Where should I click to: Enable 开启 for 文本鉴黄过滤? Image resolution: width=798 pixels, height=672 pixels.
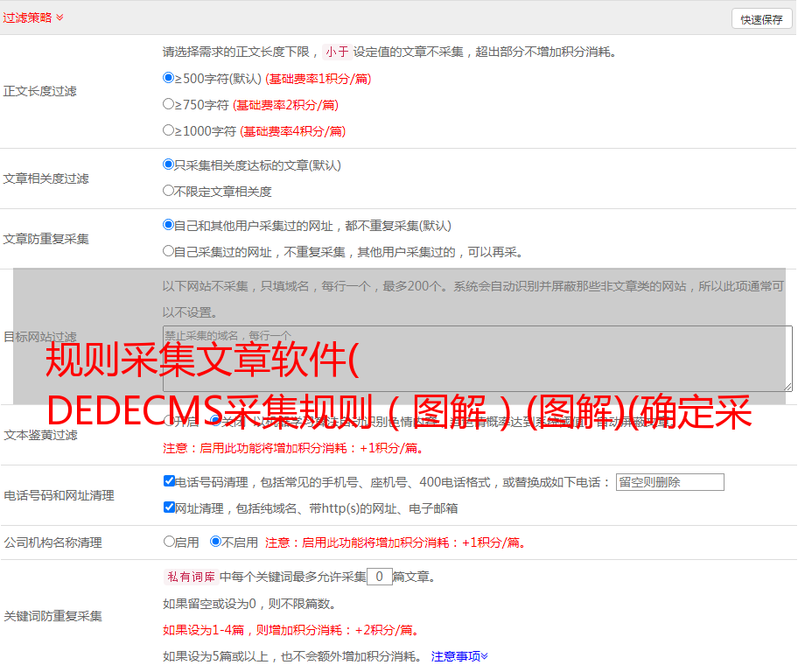point(169,421)
